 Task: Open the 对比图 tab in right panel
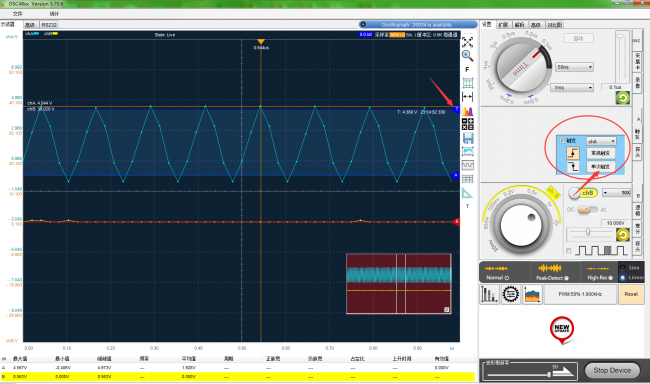pos(554,25)
